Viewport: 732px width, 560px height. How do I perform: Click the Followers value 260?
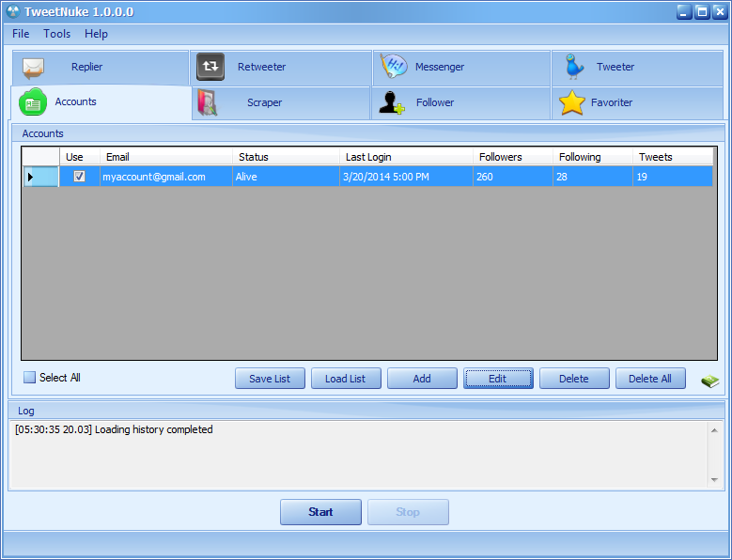point(513,177)
